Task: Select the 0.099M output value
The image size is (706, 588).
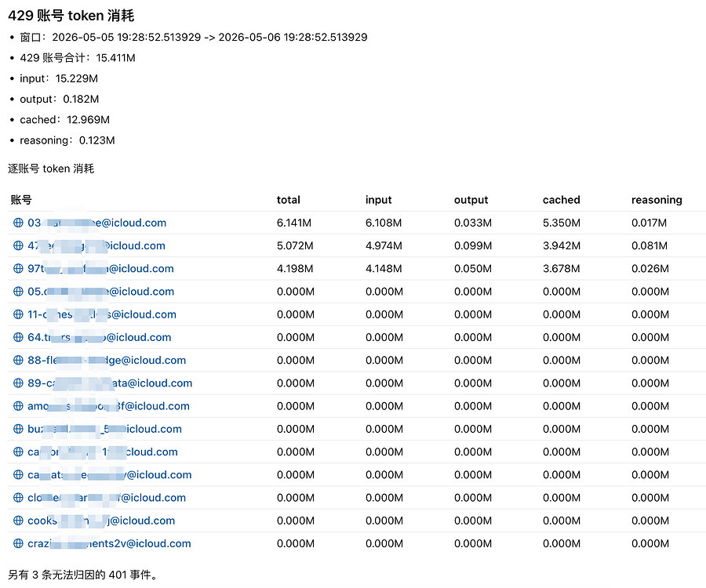Action: 473,245
